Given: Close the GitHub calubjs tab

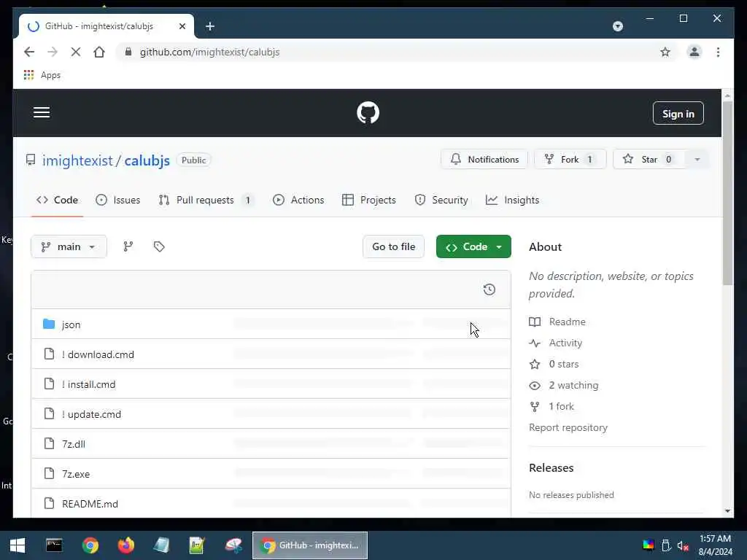Looking at the screenshot, I should (x=182, y=27).
